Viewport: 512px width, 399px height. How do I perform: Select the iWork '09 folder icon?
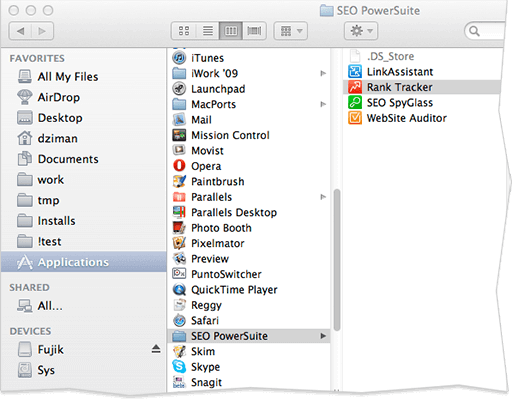point(179,73)
